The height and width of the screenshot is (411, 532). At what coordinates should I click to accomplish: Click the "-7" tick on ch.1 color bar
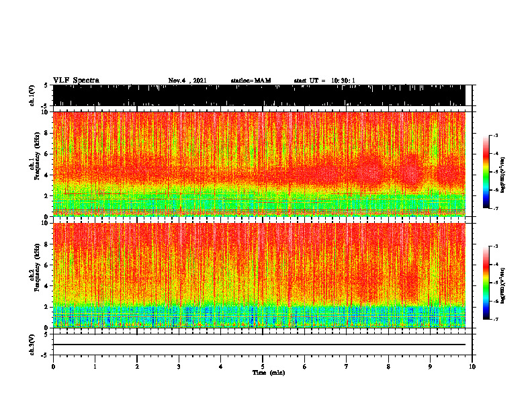click(x=496, y=208)
